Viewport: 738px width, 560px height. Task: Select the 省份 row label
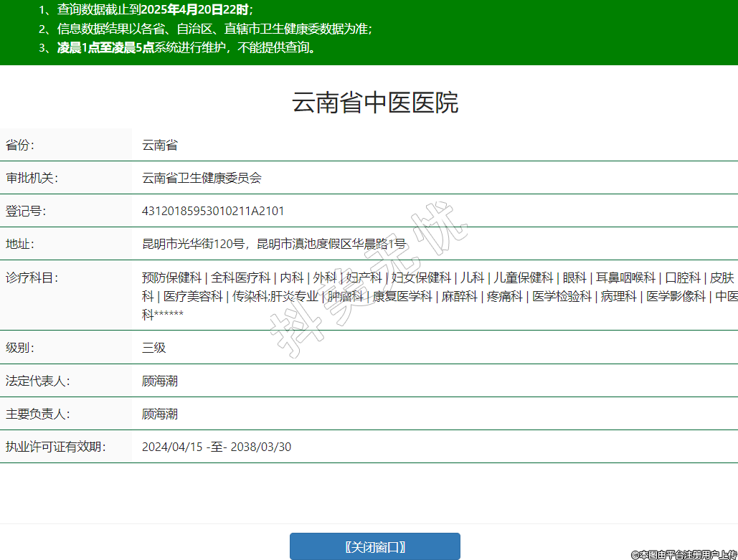pos(20,145)
